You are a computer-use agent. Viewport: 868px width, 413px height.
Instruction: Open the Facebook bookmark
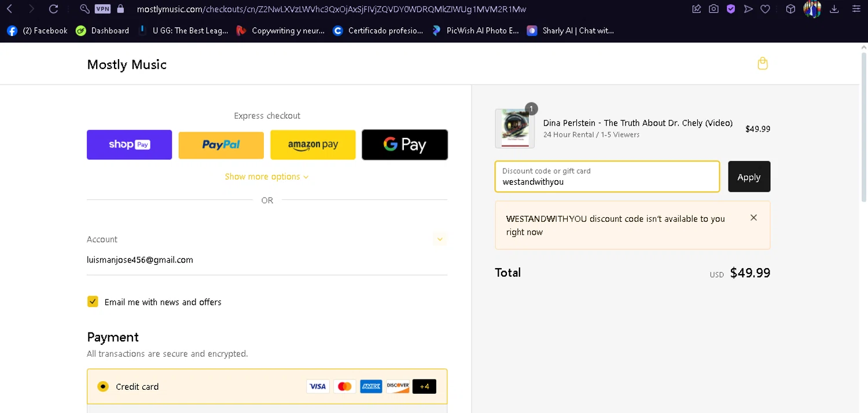(x=37, y=31)
